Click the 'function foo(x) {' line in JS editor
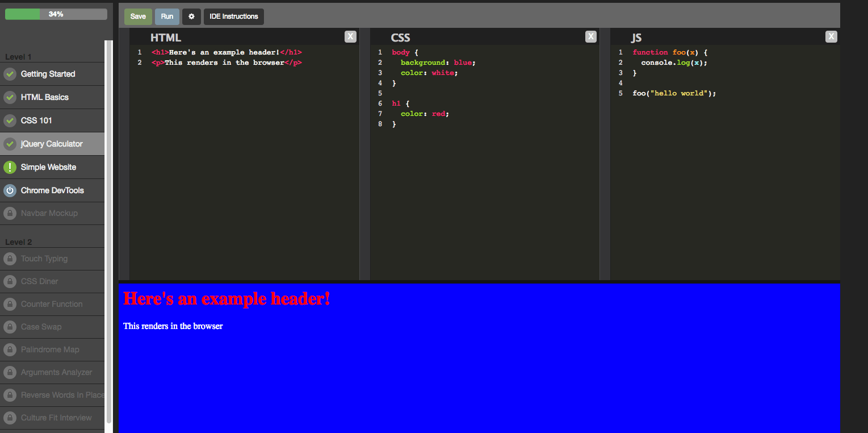Image resolution: width=868 pixels, height=433 pixels. coord(670,52)
